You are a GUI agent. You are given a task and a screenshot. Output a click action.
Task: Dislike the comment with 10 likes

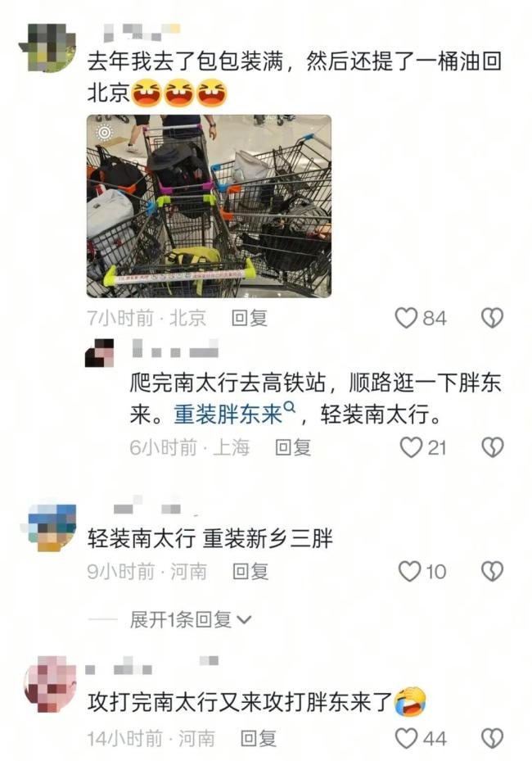(x=492, y=571)
